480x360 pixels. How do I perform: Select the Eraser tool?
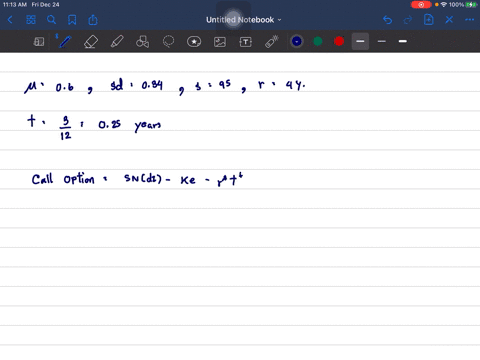pyautogui.click(x=91, y=42)
